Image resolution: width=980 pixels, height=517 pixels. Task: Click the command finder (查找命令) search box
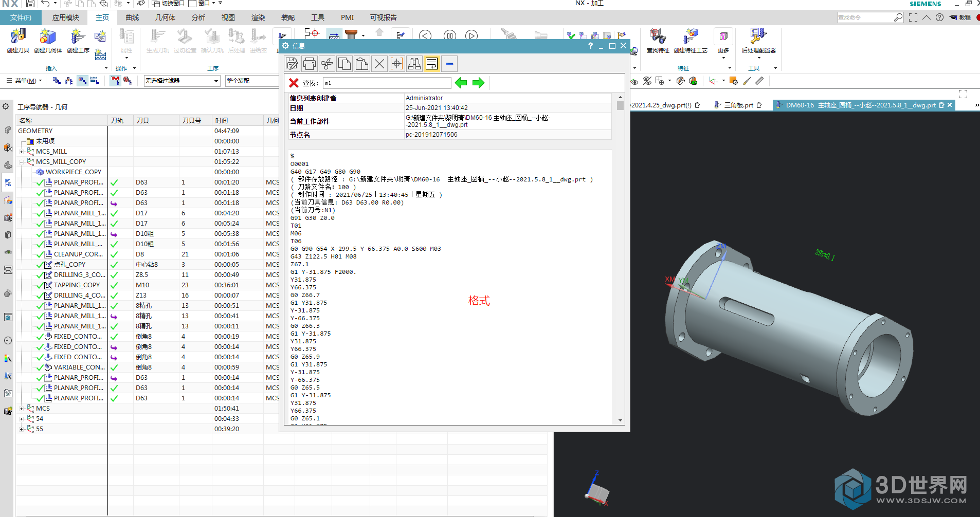pos(870,17)
